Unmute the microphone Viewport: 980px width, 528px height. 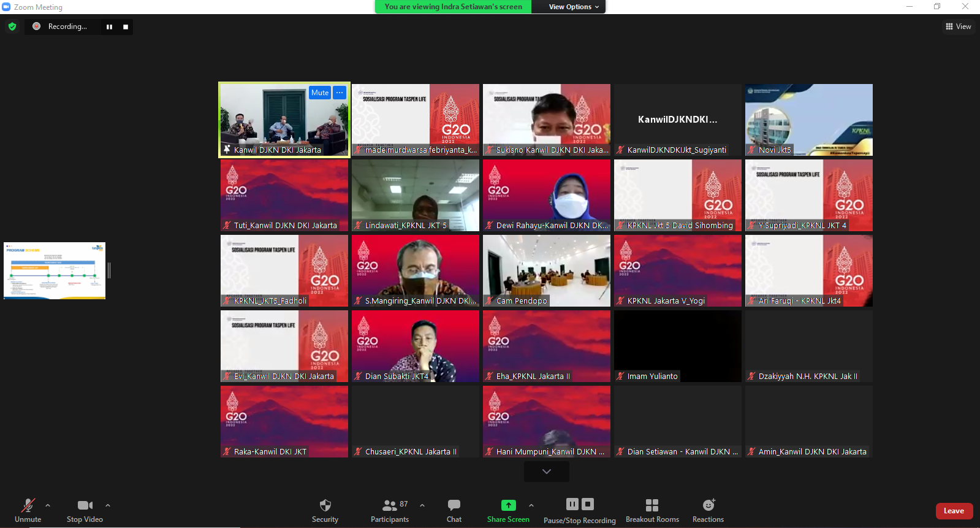[28, 510]
